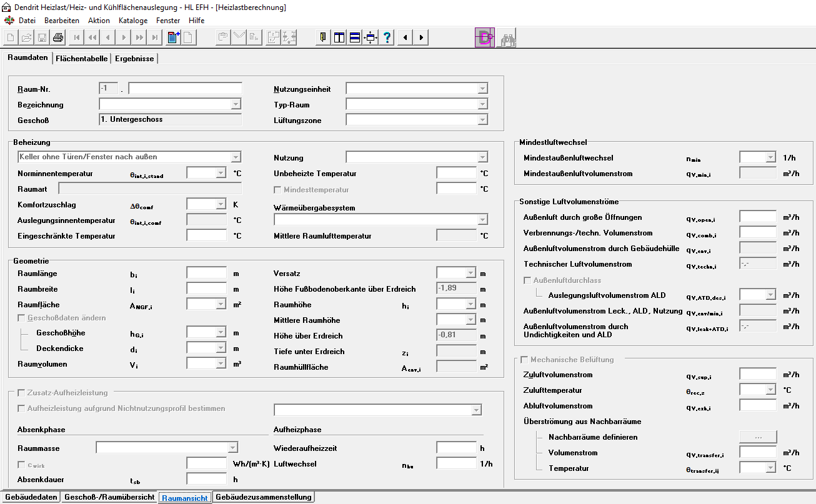This screenshot has width=816, height=504.
Task: Open the Kataloge menu
Action: [133, 20]
